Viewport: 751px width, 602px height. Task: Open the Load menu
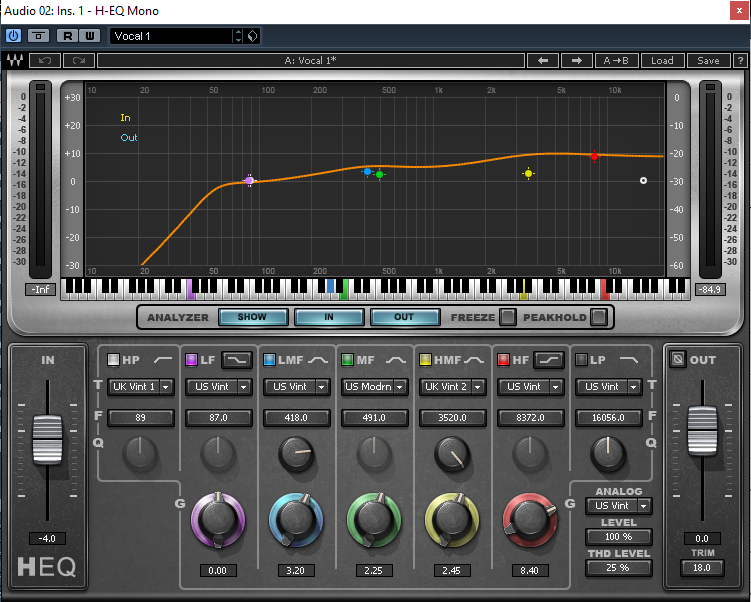[662, 60]
